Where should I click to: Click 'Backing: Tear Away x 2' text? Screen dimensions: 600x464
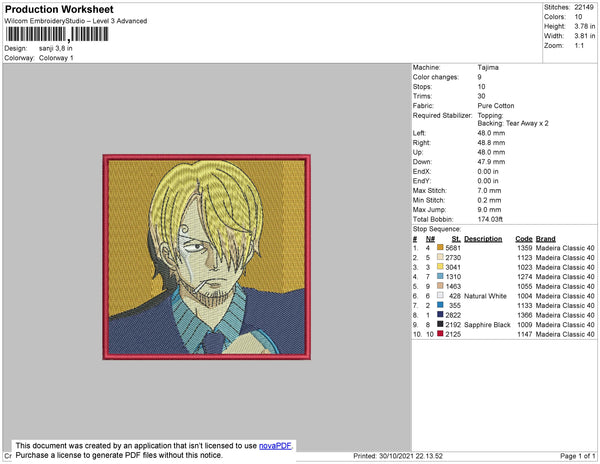[513, 123]
